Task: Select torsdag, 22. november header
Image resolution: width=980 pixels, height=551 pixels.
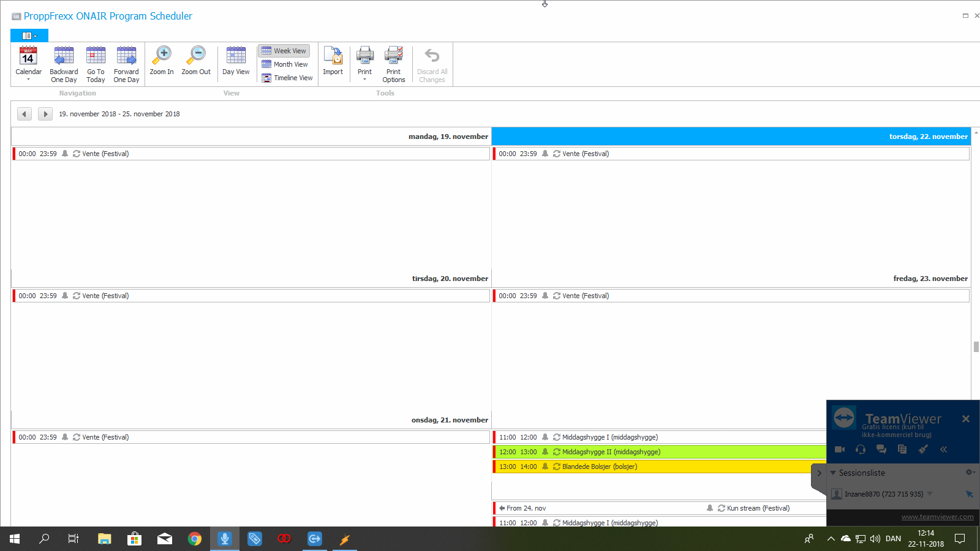Action: tap(731, 137)
